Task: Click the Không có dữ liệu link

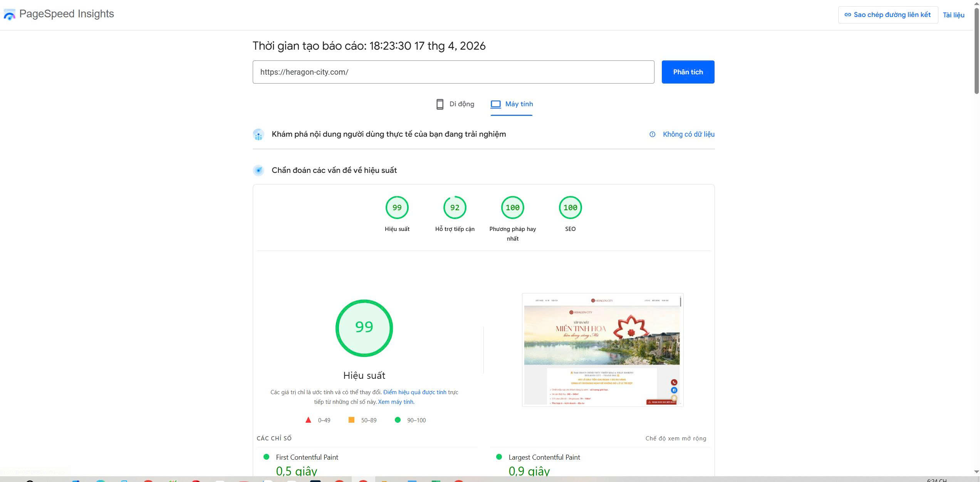Action: (688, 134)
